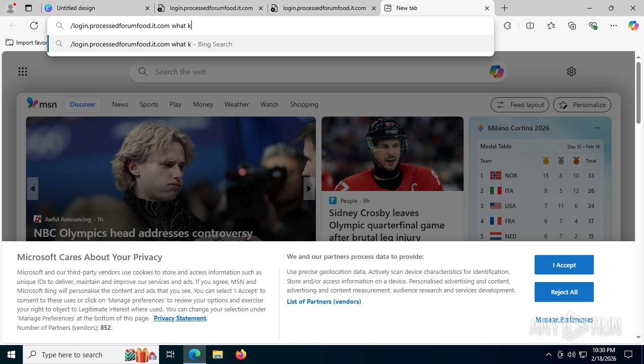Screen dimensions: 644x364
Task: Close the Untitled design tab
Action: click(147, 8)
